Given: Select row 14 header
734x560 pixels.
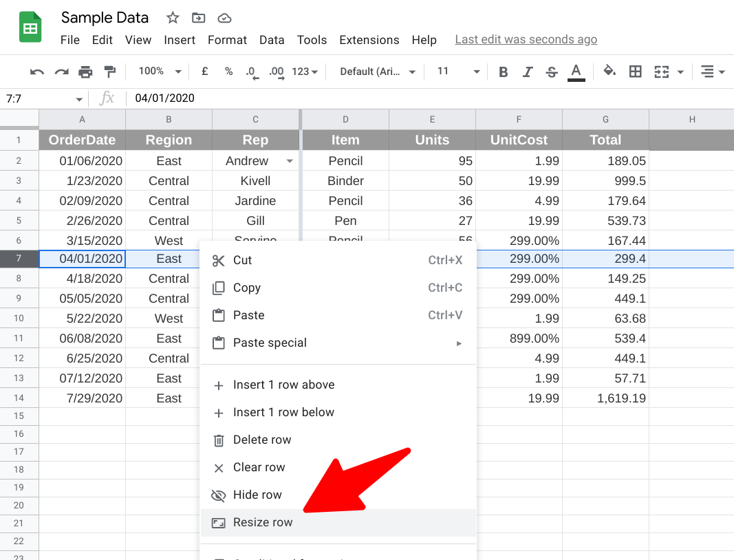Looking at the screenshot, I should pos(19,398).
